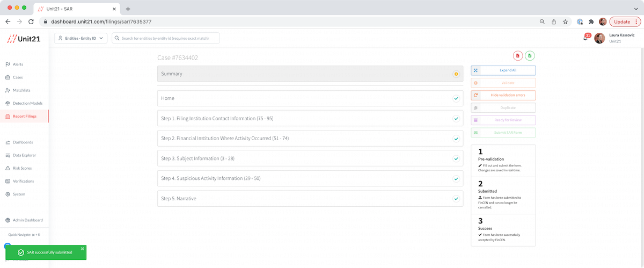Click Ready for Review button
This screenshot has width=644, height=268.
[x=503, y=120]
